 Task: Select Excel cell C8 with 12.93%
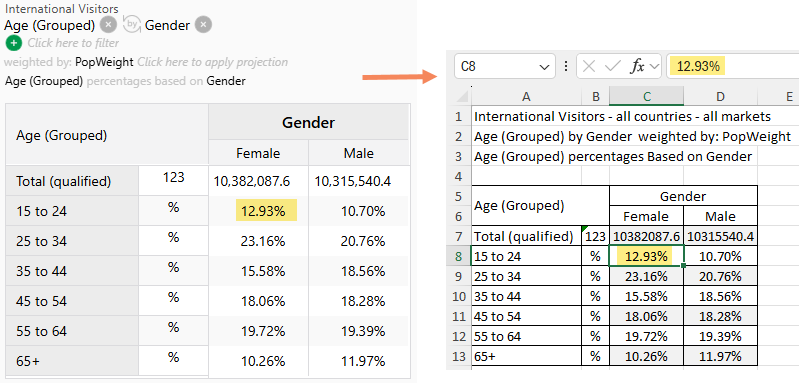pos(647,256)
